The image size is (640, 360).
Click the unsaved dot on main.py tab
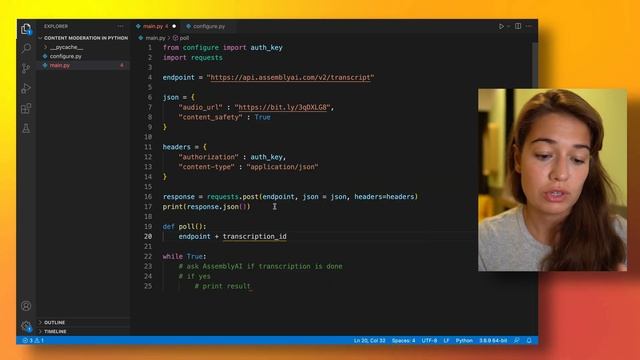click(174, 26)
